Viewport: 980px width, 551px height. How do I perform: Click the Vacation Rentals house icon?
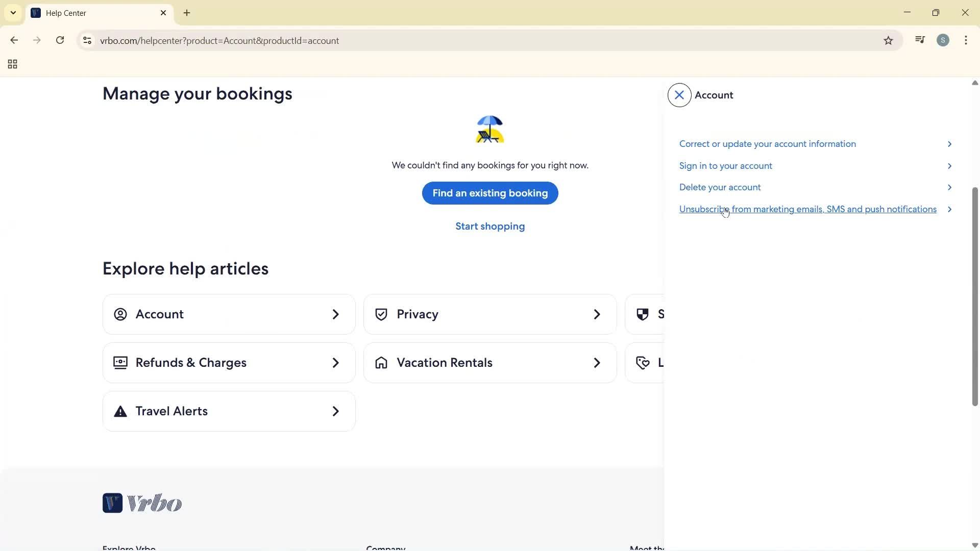pyautogui.click(x=382, y=363)
